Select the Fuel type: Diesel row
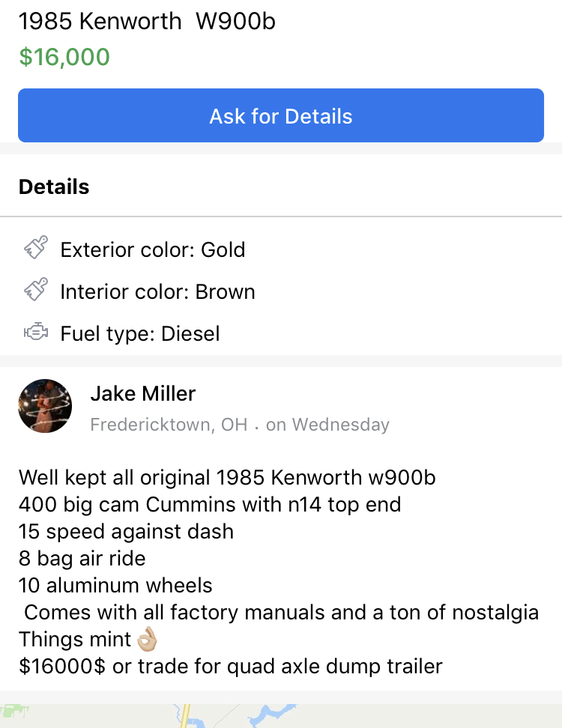Image resolution: width=562 pixels, height=728 pixels. [x=140, y=333]
